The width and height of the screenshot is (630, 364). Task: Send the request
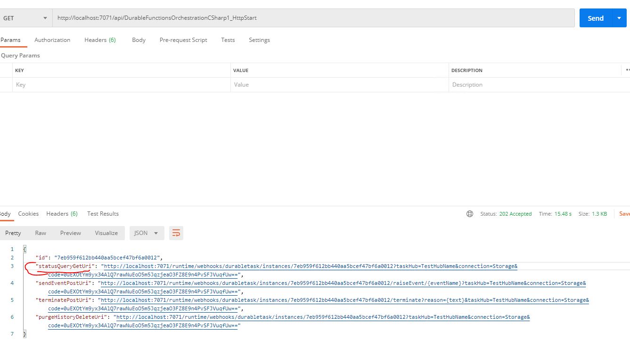[596, 18]
